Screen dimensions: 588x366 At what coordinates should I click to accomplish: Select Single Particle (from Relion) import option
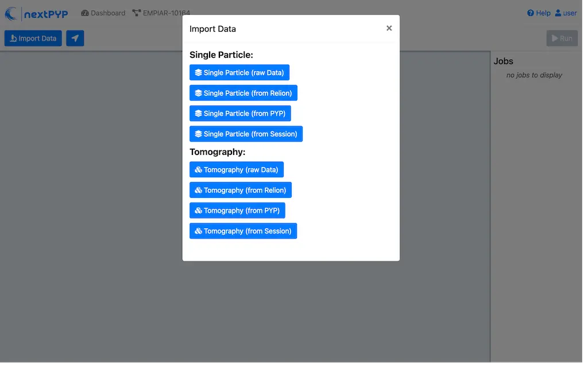pos(243,92)
